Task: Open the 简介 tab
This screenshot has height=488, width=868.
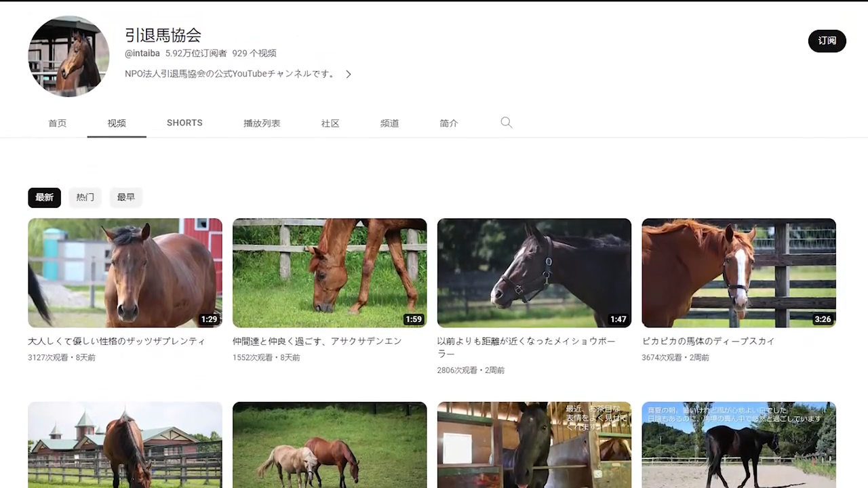Action: tap(449, 123)
